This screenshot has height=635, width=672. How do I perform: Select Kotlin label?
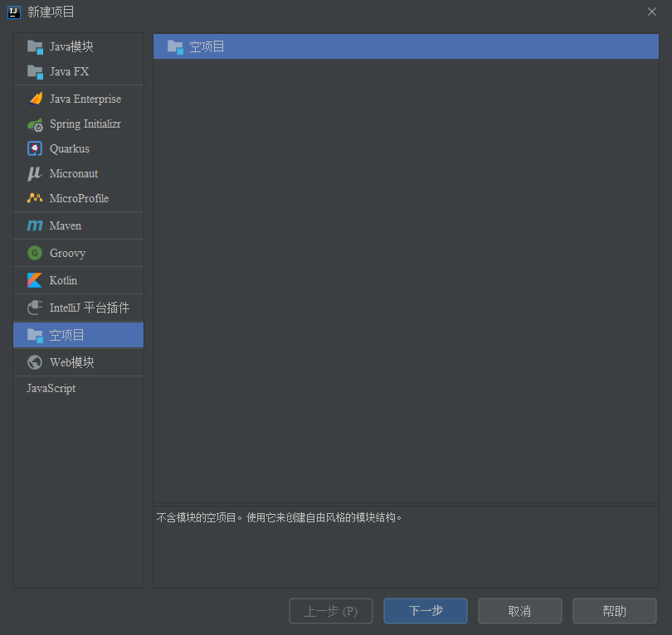coord(63,280)
